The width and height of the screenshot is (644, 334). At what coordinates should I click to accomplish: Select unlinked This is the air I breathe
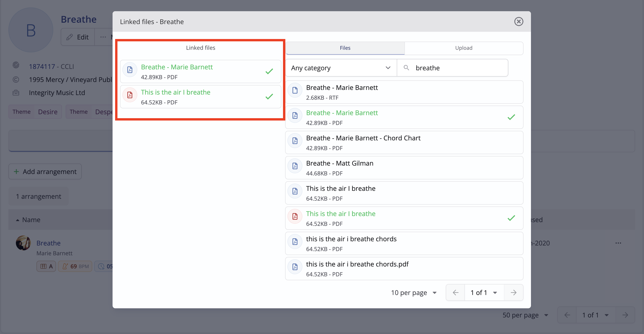point(404,193)
